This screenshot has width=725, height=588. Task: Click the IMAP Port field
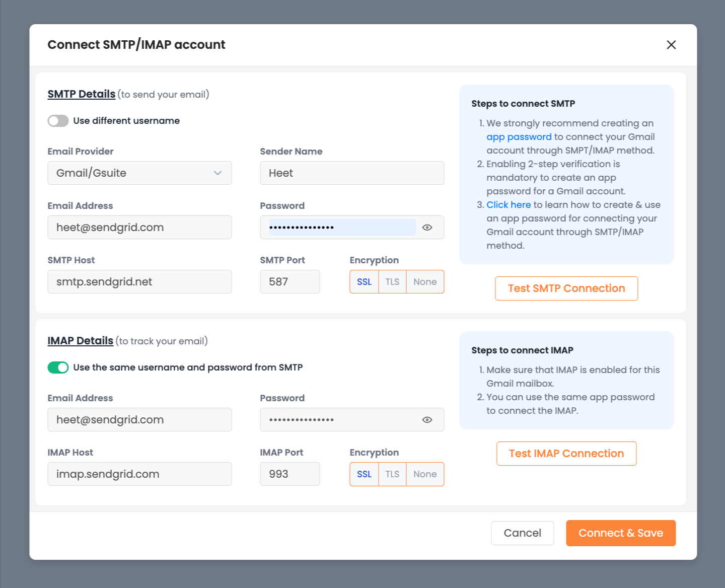(289, 474)
